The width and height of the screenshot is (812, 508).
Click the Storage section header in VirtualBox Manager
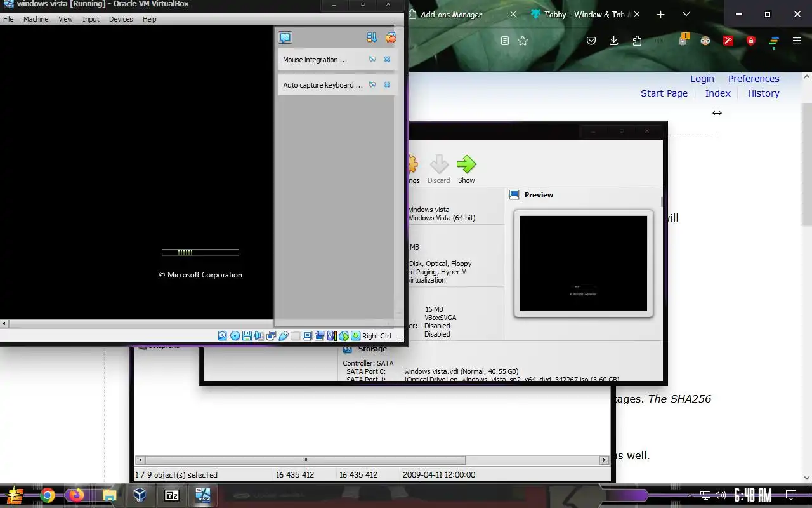(x=372, y=349)
